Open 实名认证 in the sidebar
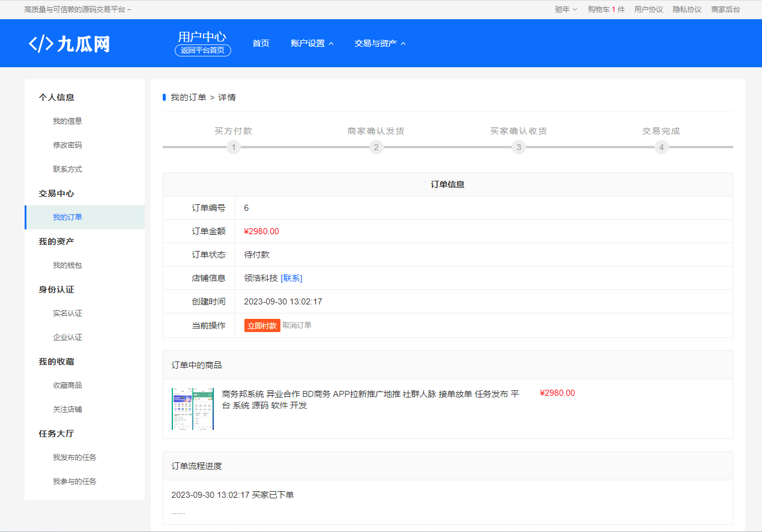Screen dimensions: 762x532 [x=67, y=313]
